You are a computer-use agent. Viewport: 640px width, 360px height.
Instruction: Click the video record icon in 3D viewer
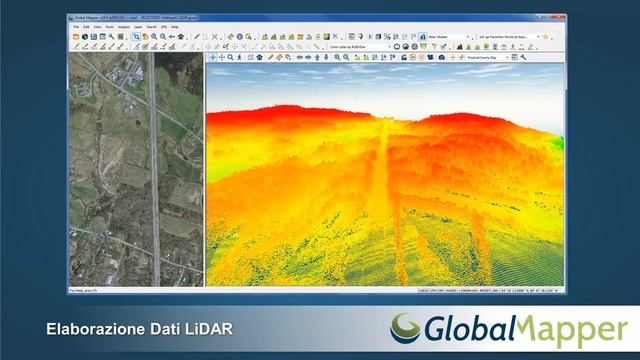pos(430,58)
